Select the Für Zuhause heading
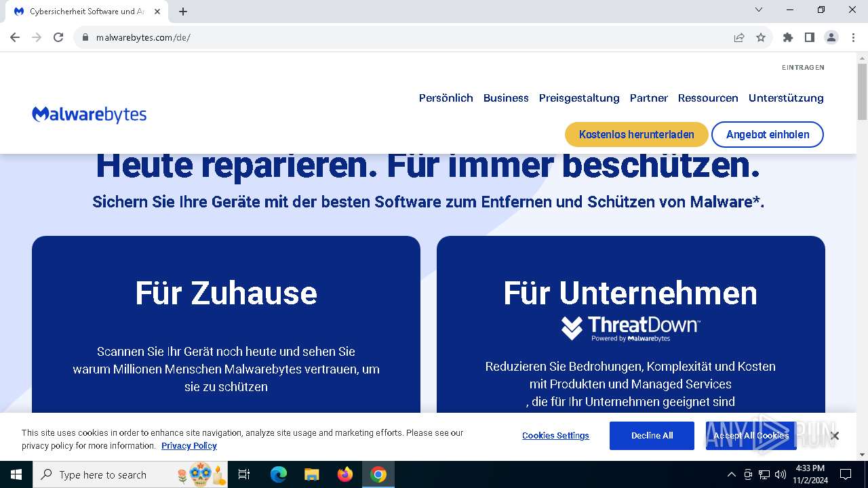 point(226,293)
